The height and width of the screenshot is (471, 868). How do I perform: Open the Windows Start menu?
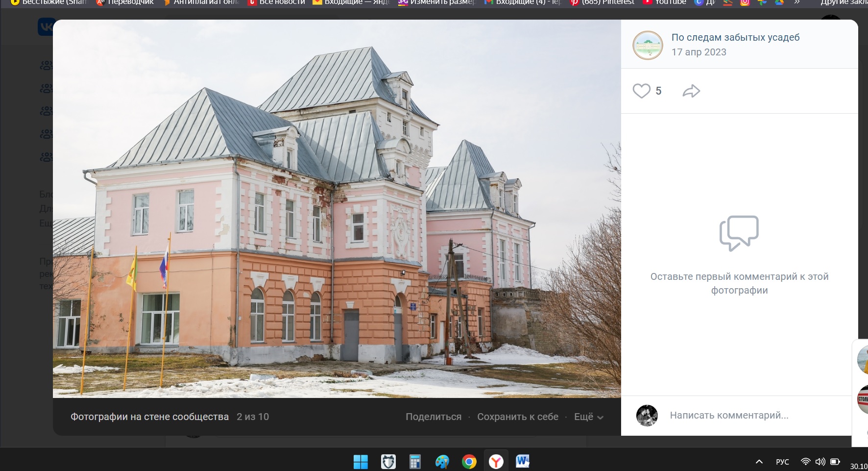pyautogui.click(x=361, y=462)
